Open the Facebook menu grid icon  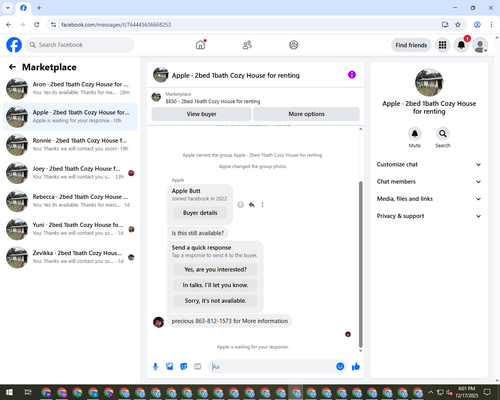442,45
